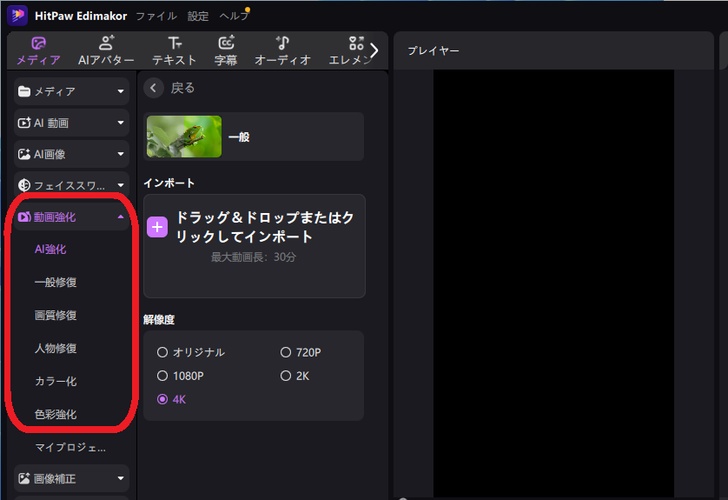
Task: Click ドラッグ＆ドロップ import area text
Action: [x=265, y=227]
